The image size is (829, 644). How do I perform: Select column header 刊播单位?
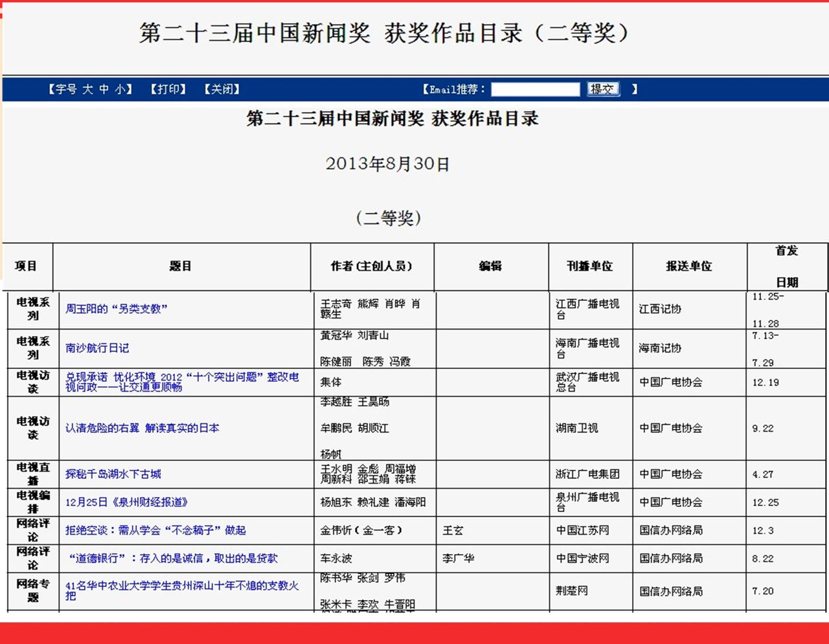click(x=590, y=266)
